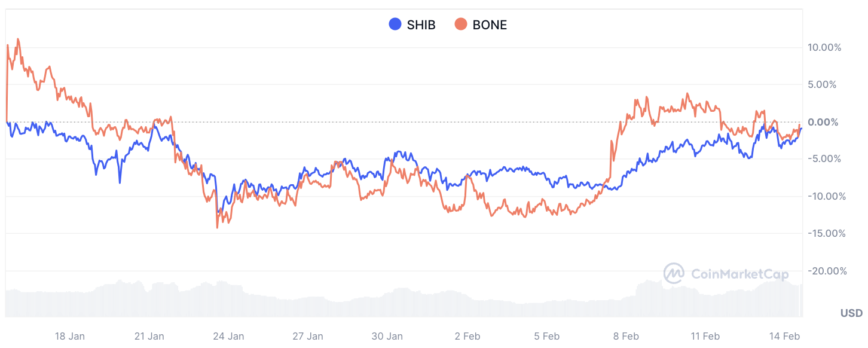Click the 10.00% y-axis label

coord(824,47)
